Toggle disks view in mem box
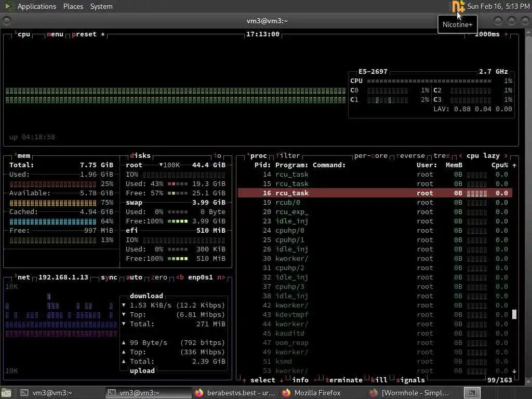The width and height of the screenshot is (532, 399). pyautogui.click(x=140, y=156)
